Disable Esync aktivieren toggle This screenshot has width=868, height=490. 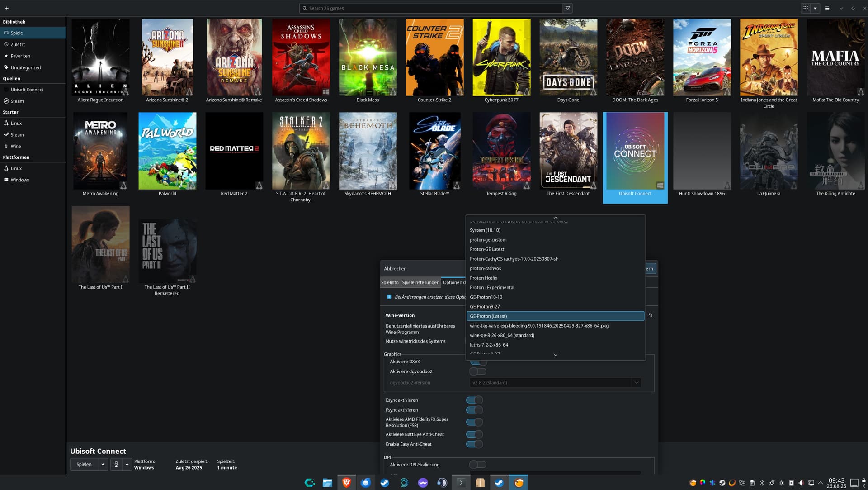point(474,400)
